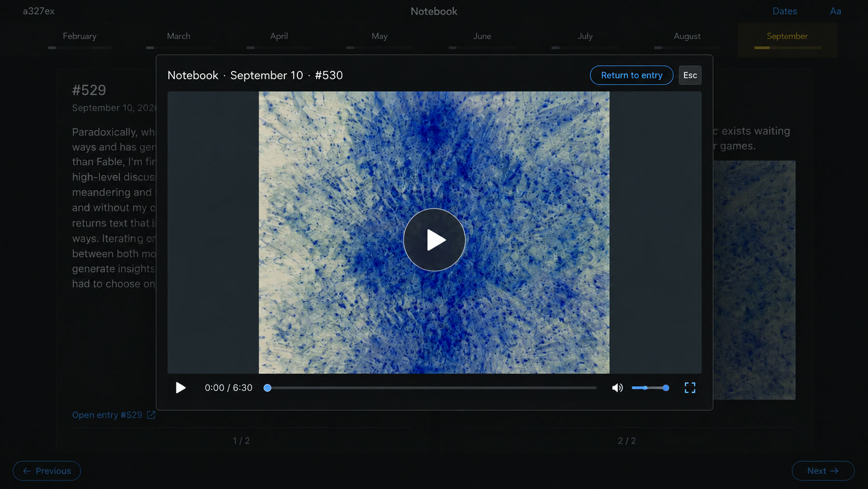Screen dimensions: 868x489
Task: Click the 0:00 / 6:30 time display
Action: 228,388
